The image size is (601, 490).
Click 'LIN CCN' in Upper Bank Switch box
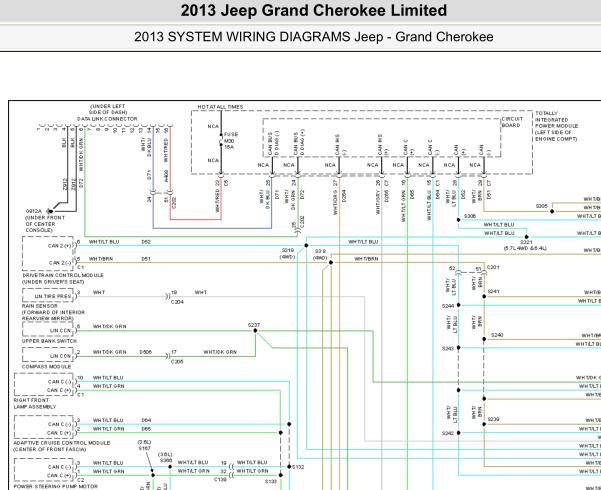click(x=61, y=331)
